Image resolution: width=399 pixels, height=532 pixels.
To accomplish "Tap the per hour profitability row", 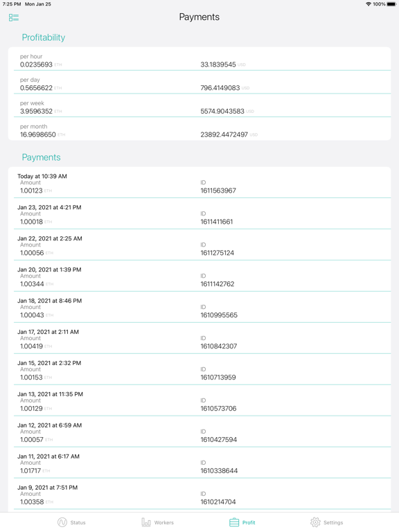I will (x=202, y=60).
